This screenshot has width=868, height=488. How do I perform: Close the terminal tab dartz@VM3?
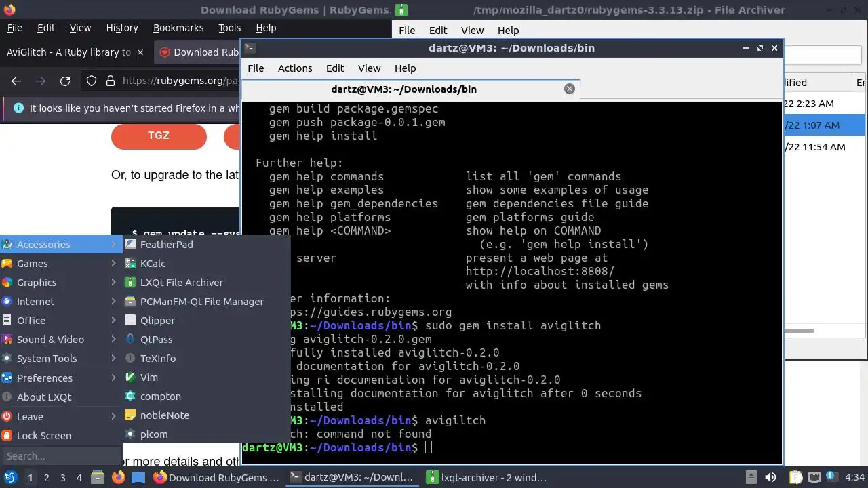point(570,89)
